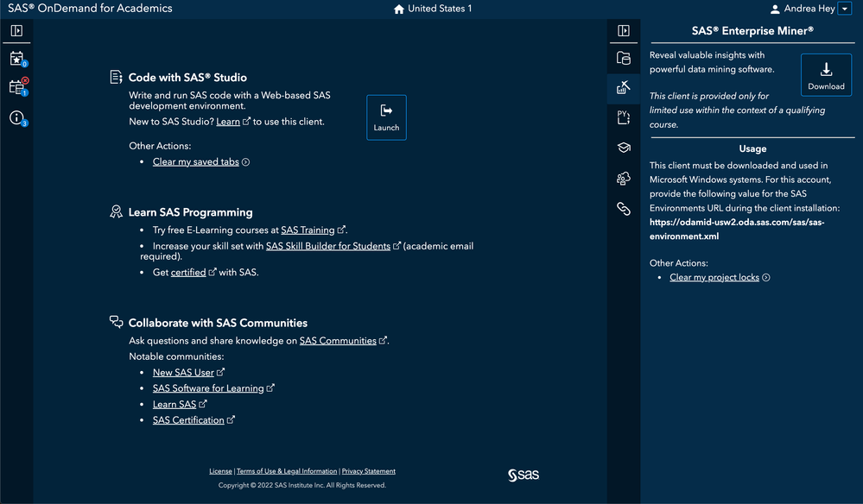
Task: Click the United States 1 region label
Action: click(x=440, y=9)
